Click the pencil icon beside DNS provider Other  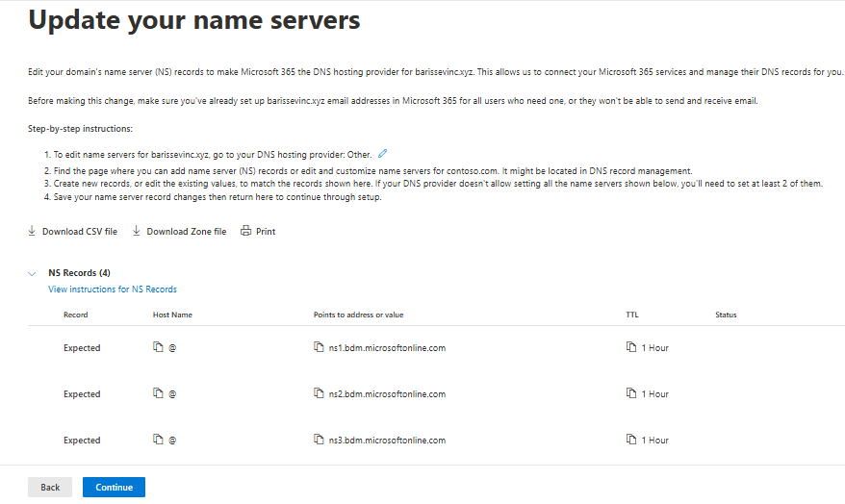point(382,154)
